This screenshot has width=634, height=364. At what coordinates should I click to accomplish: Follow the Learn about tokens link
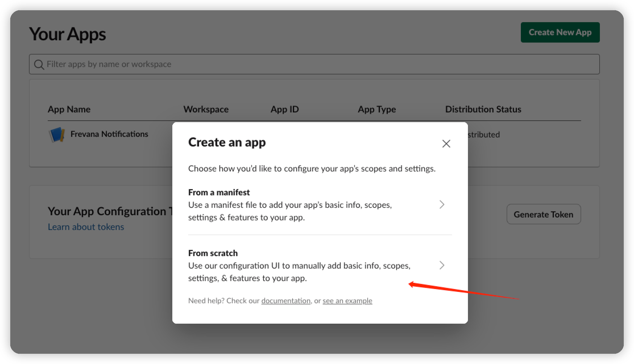[86, 227]
